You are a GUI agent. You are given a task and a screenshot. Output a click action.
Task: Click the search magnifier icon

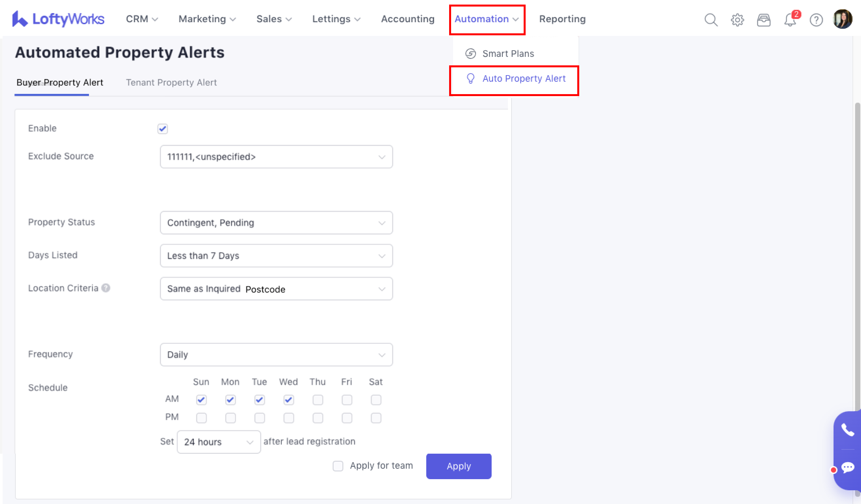(711, 20)
